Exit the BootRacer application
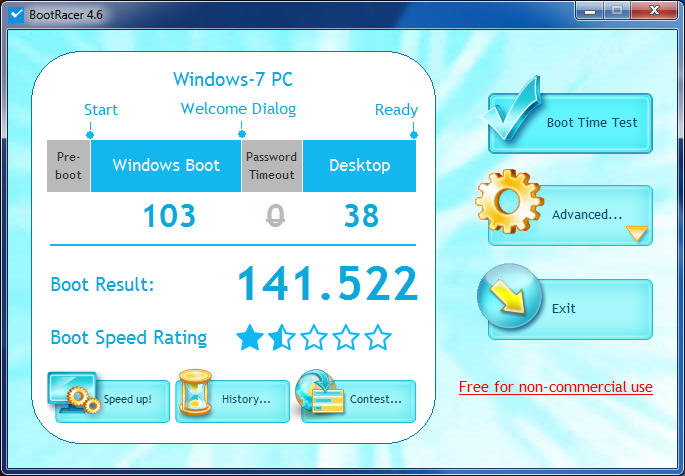The height and width of the screenshot is (476, 685). (570, 309)
